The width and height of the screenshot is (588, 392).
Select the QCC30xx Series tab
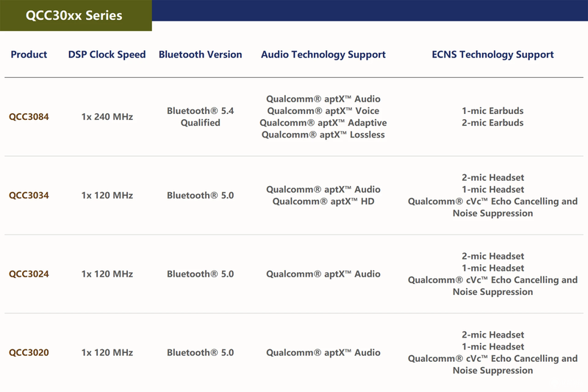click(76, 15)
